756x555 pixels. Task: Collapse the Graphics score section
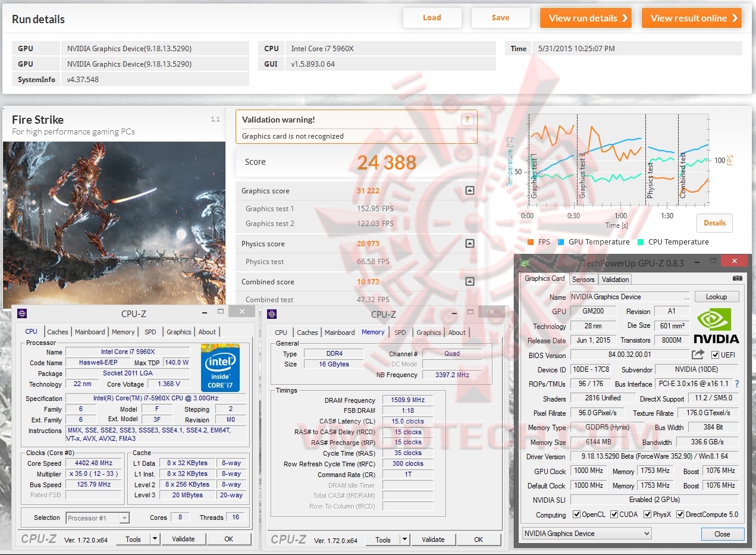pyautogui.click(x=469, y=191)
